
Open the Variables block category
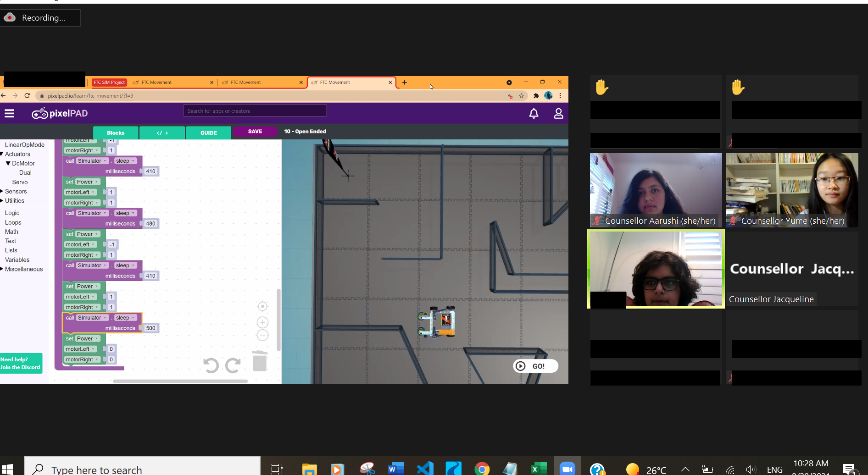click(x=17, y=260)
